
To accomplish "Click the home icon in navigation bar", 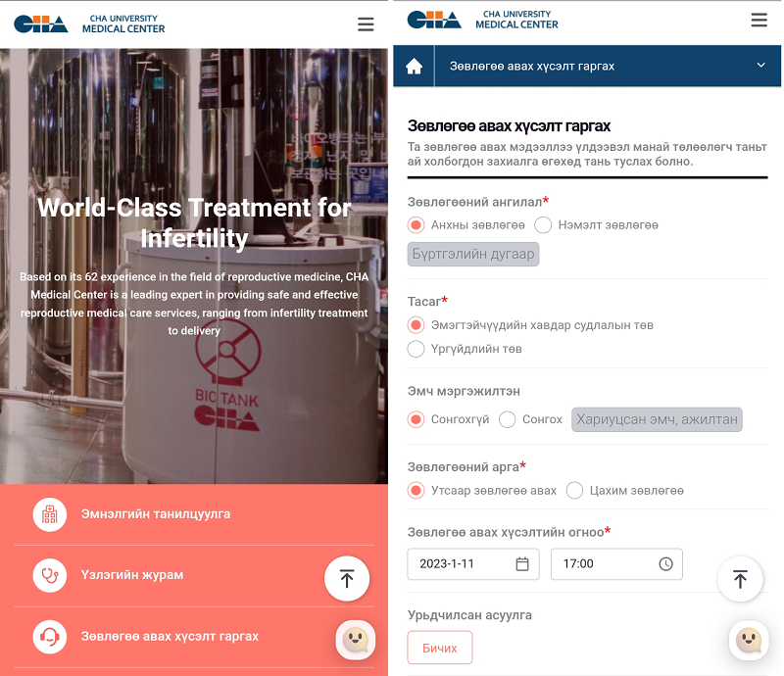I will [x=414, y=67].
